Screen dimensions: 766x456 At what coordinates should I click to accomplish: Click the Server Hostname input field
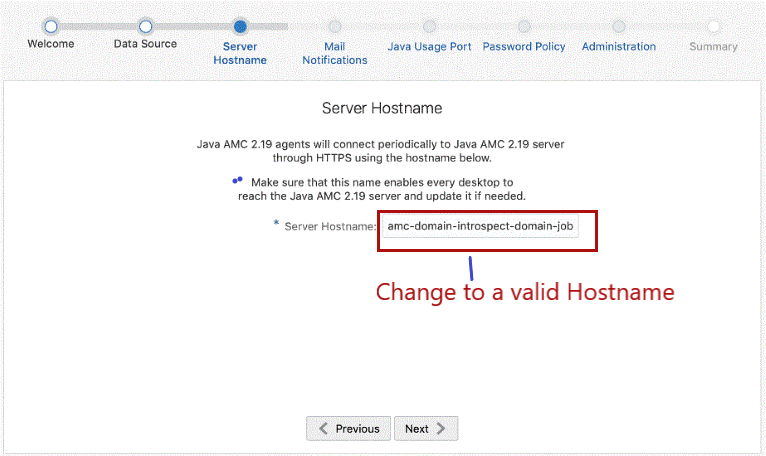point(480,226)
